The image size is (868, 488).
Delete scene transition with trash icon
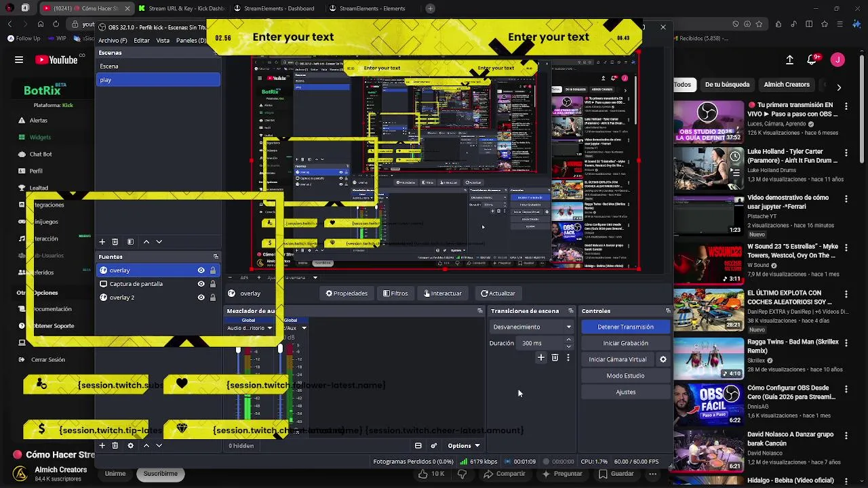[x=555, y=358]
